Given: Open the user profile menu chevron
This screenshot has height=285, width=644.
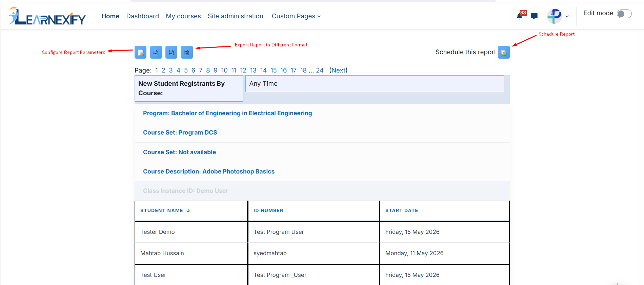Looking at the screenshot, I should tap(567, 16).
